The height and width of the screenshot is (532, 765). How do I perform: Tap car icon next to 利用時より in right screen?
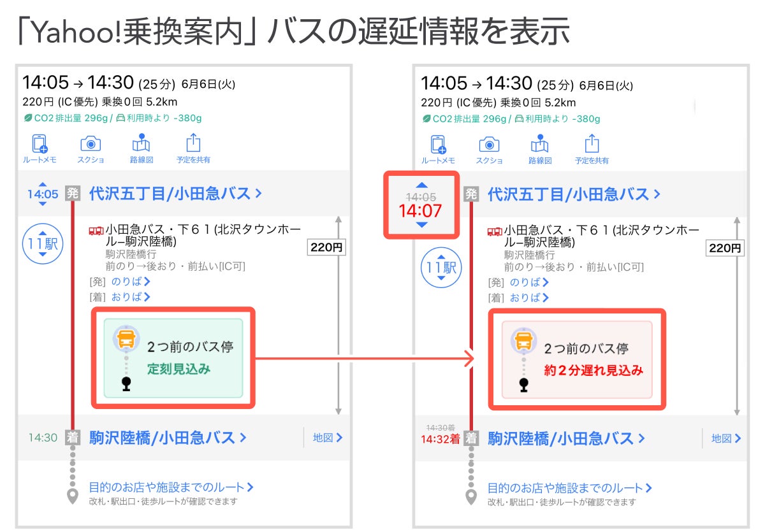(519, 119)
